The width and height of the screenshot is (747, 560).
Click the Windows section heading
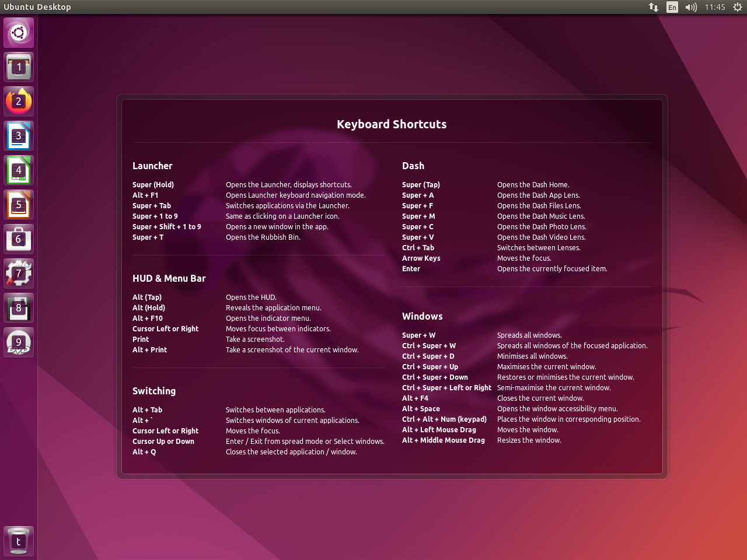(x=423, y=316)
